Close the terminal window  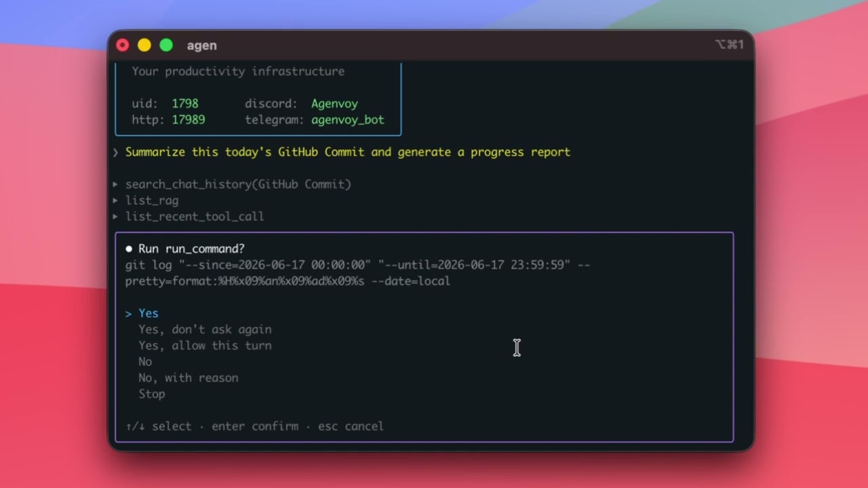coord(123,45)
